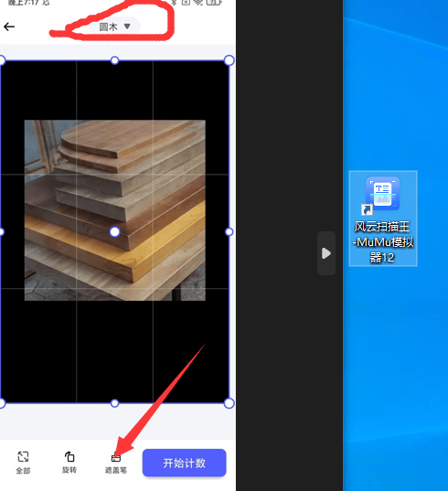The image size is (448, 491).
Task: Click the 风云扫描王-MuMu模拟器12 shortcut label
Action: [x=383, y=242]
